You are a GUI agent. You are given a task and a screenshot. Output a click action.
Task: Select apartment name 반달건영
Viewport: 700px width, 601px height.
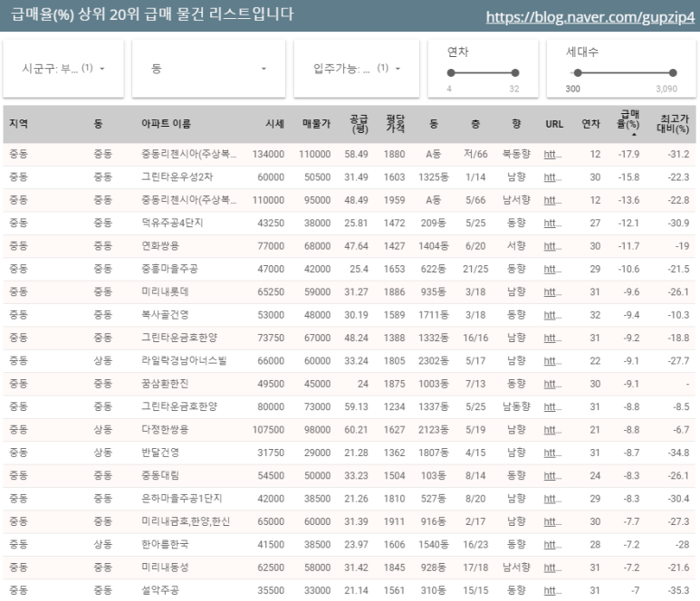(160, 453)
